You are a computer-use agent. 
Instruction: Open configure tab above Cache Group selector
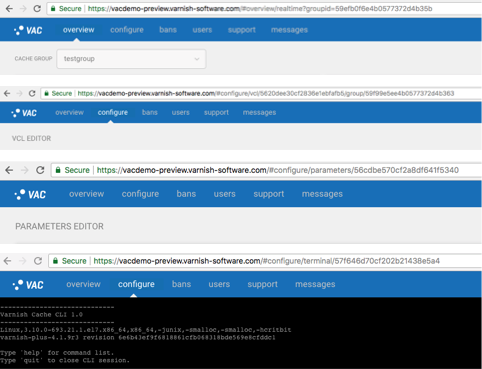tap(127, 30)
